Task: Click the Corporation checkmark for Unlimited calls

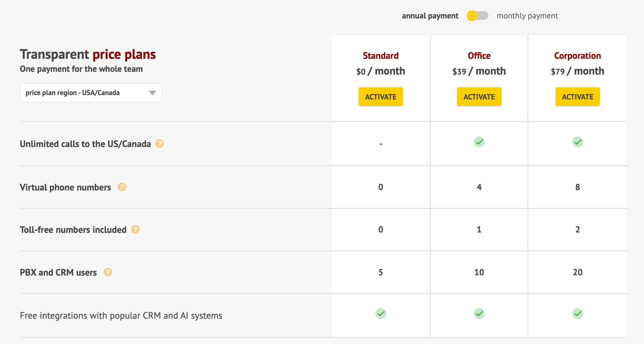Action: [578, 142]
